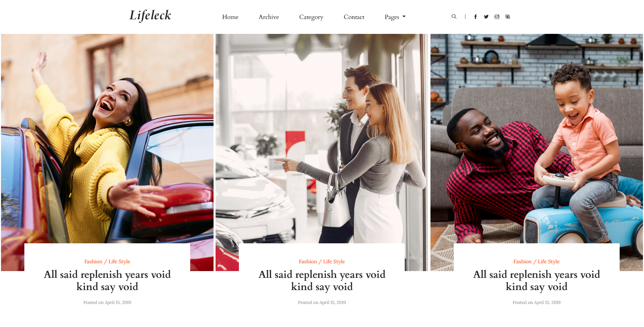Open the middle post's title headline
644x327 pixels.
pyautogui.click(x=322, y=281)
